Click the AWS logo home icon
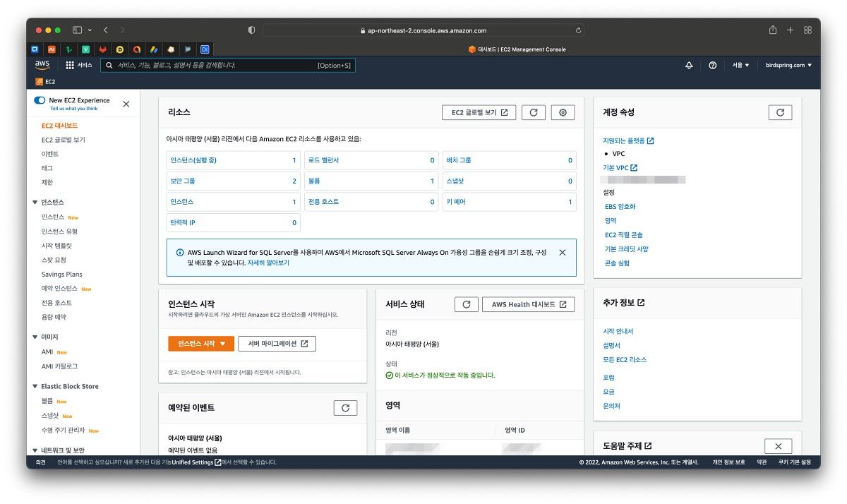 click(42, 65)
